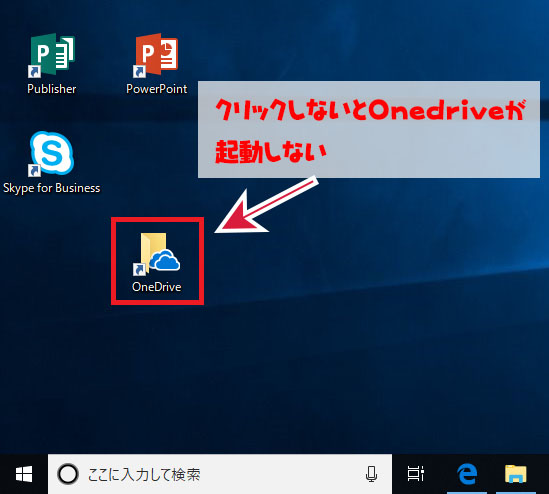Screen dimensions: 549x494
Task: Click the Cortana circle icon
Action: click(68, 474)
